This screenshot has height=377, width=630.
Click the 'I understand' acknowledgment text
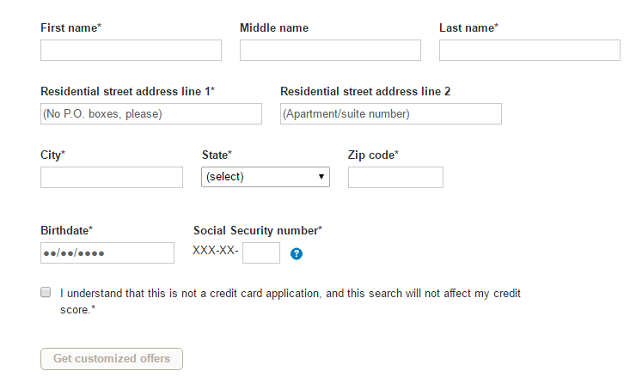pyautogui.click(x=290, y=301)
